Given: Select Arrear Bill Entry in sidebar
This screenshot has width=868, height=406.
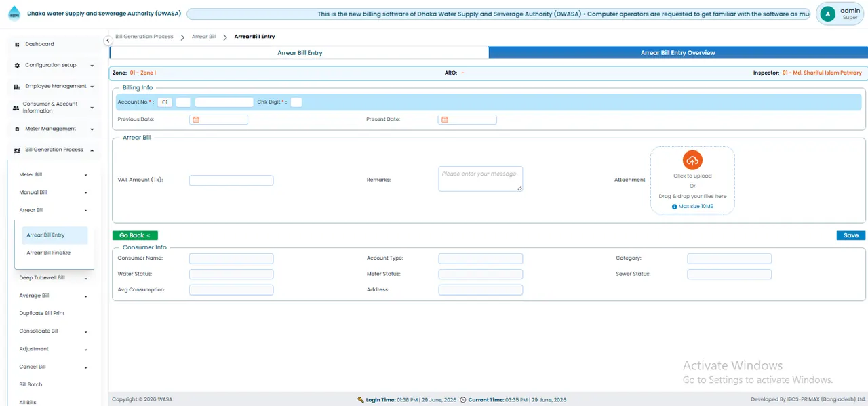Looking at the screenshot, I should (54, 235).
